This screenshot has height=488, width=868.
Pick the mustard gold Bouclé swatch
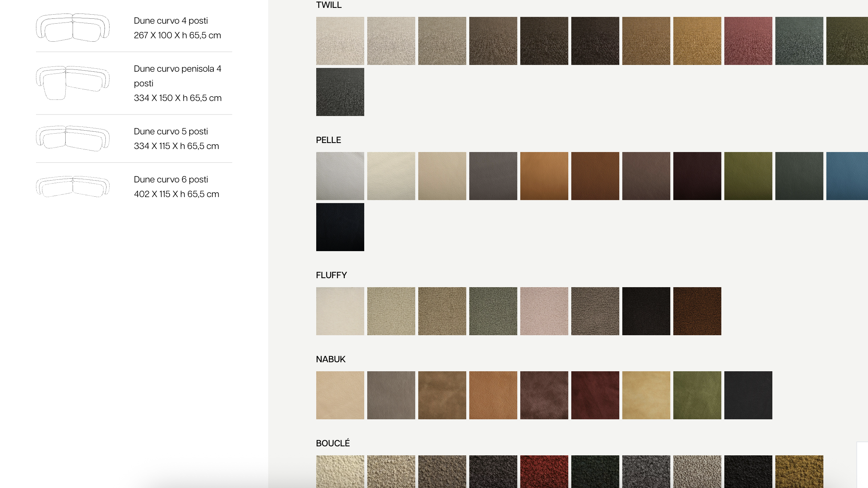pyautogui.click(x=799, y=471)
